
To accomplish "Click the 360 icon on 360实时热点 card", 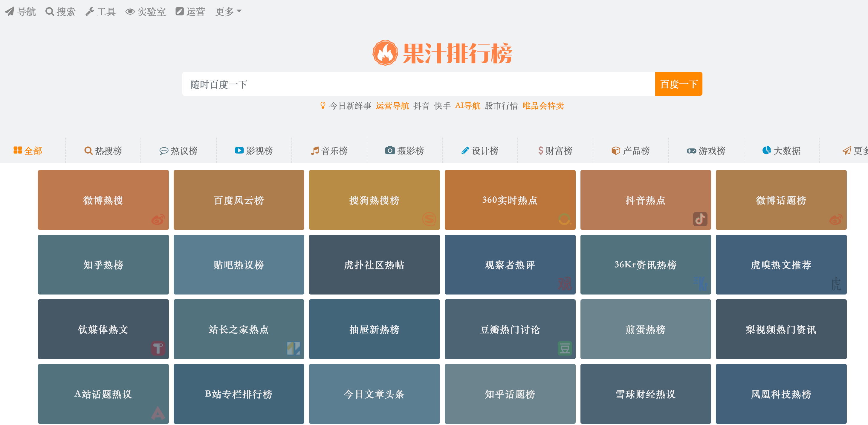I will [x=564, y=219].
